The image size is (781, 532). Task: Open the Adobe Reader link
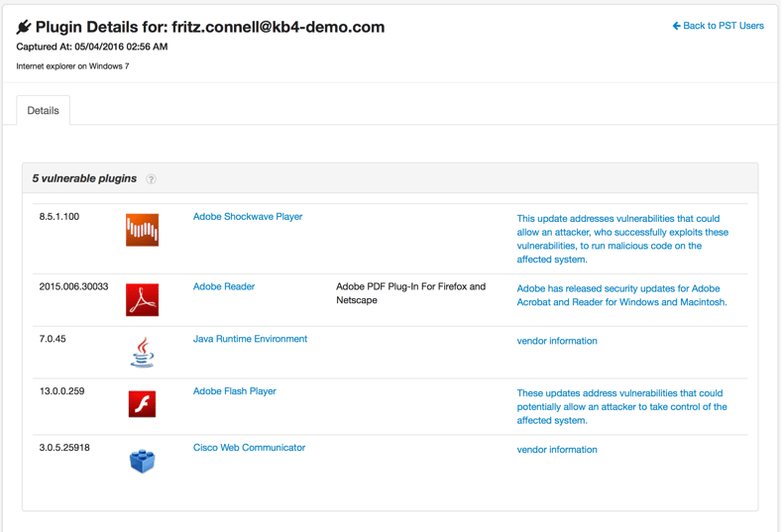(224, 286)
